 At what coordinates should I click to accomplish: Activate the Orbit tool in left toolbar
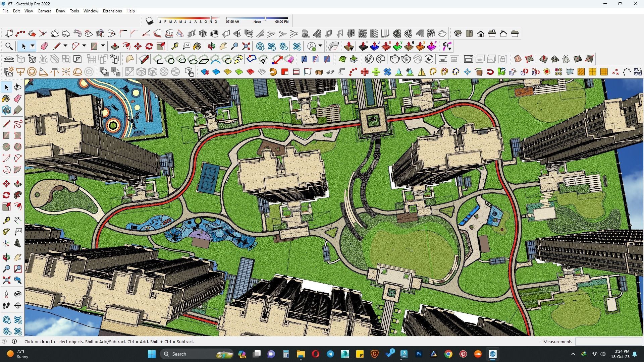click(x=6, y=257)
